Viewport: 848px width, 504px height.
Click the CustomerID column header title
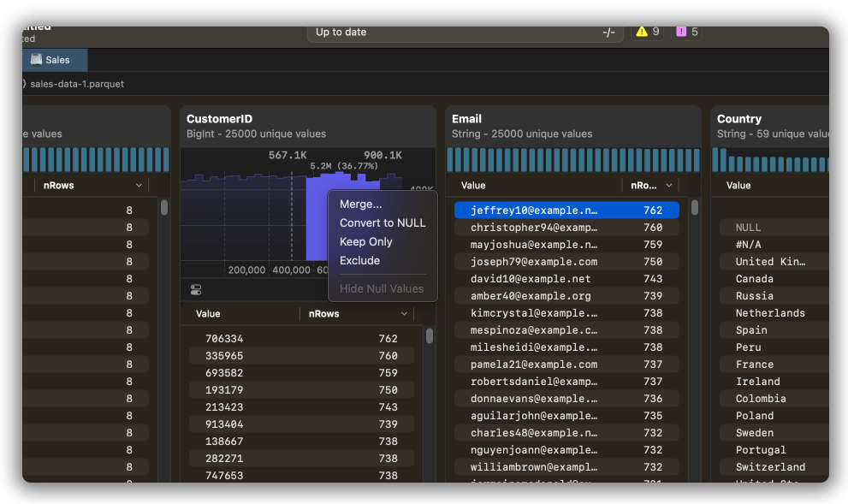point(219,119)
